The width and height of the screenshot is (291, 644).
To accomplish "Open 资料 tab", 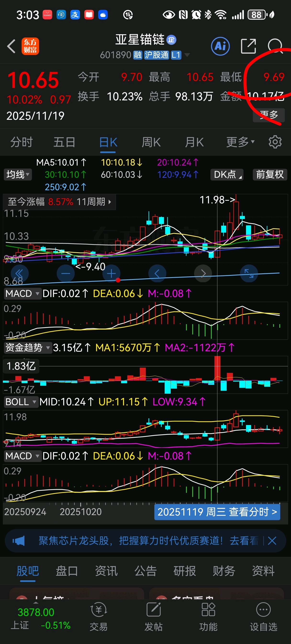I will pyautogui.click(x=263, y=571).
